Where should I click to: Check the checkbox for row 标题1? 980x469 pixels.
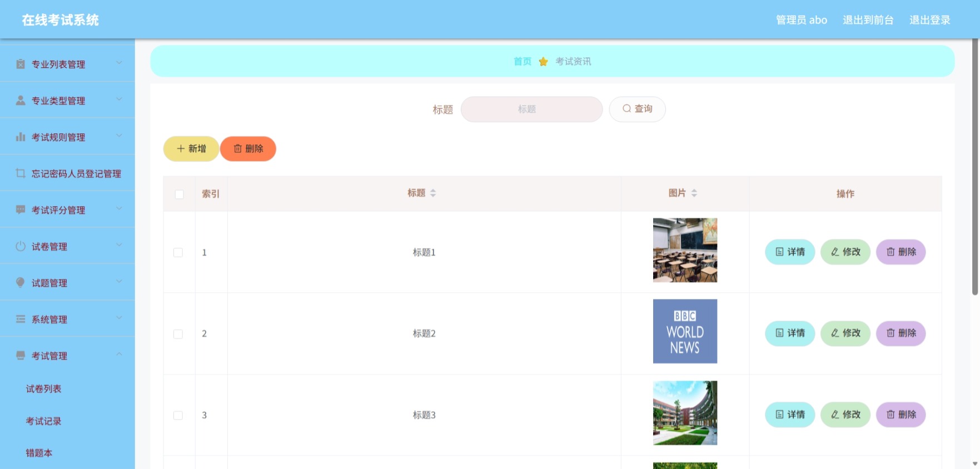tap(178, 252)
